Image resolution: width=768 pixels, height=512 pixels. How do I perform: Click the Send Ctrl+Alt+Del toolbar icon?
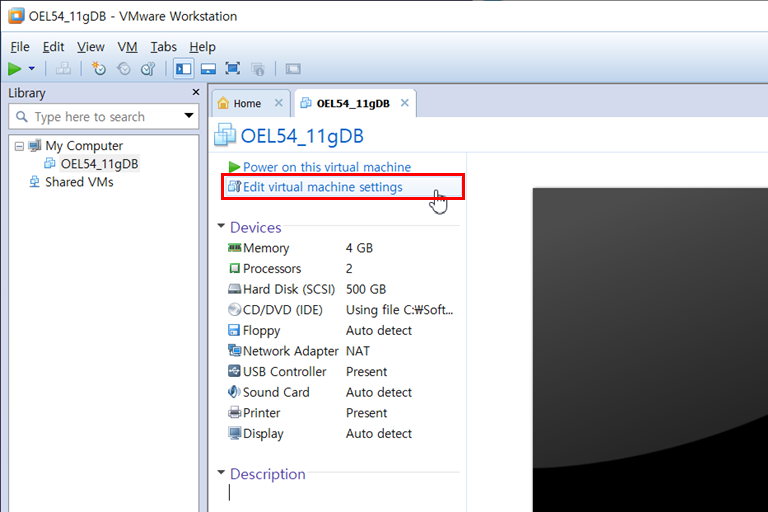[63, 69]
